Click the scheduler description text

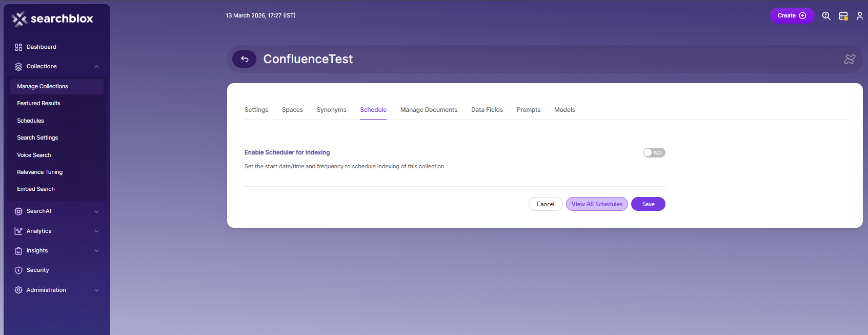click(x=345, y=167)
